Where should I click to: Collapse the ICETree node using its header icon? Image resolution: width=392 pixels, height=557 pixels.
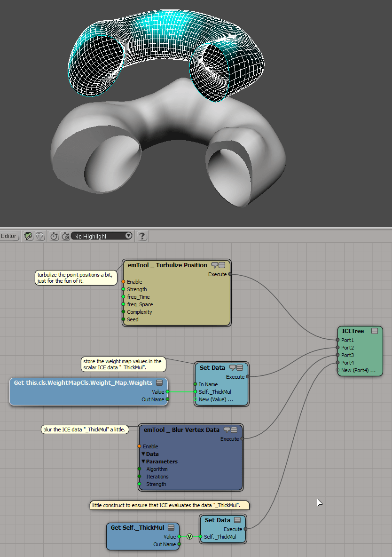[375, 331]
